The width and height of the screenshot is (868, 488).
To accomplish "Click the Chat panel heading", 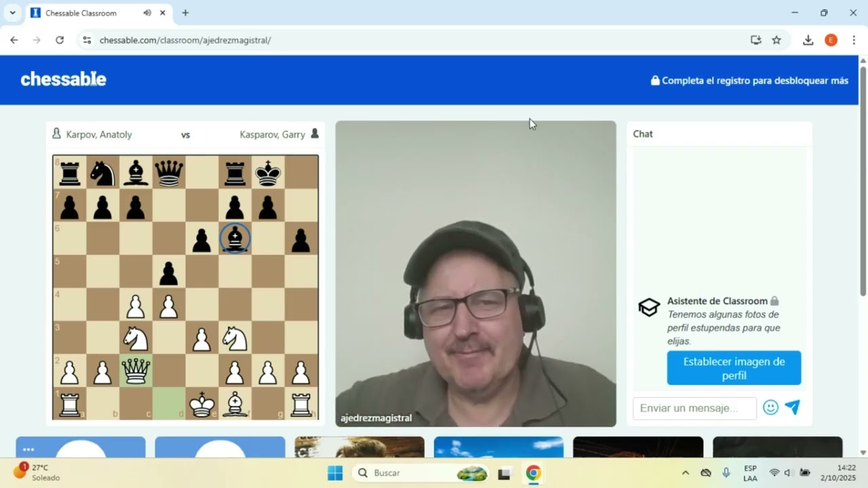I will click(643, 134).
